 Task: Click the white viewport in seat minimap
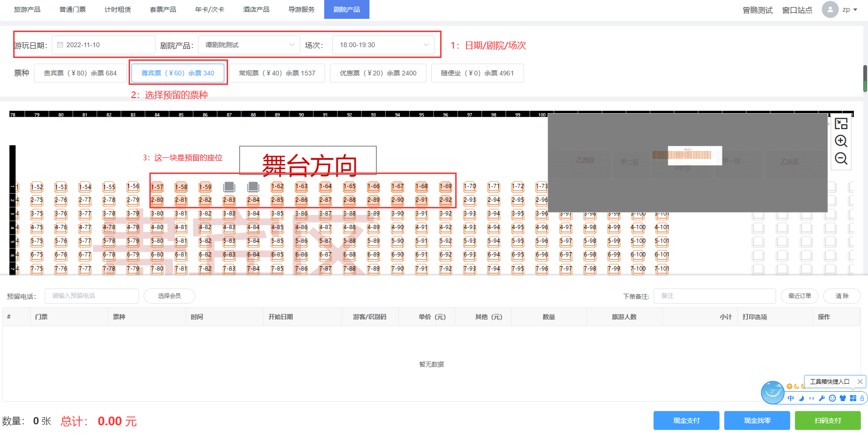click(695, 156)
